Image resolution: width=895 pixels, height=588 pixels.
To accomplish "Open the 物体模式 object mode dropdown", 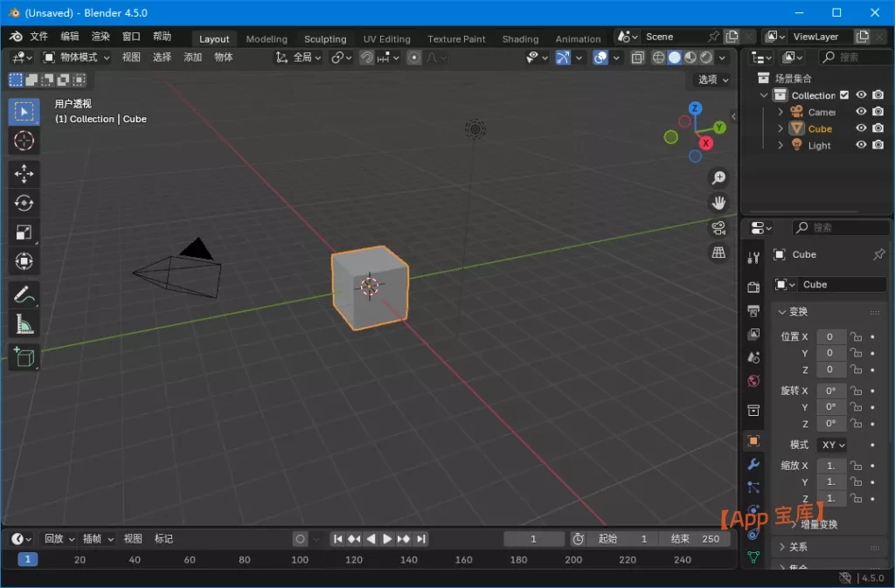I will tap(76, 57).
